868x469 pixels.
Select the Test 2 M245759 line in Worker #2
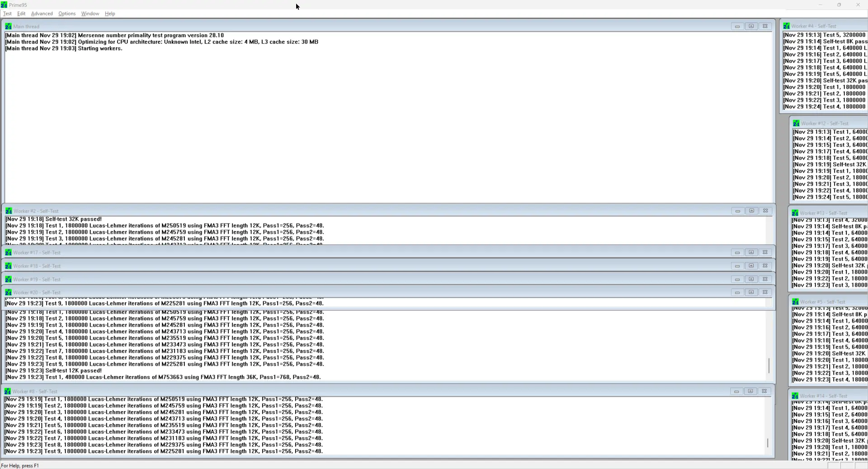pos(165,232)
